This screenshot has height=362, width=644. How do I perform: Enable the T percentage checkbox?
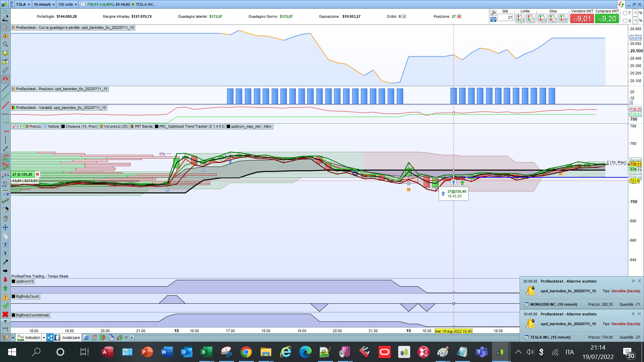pyautogui.click(x=625, y=13)
